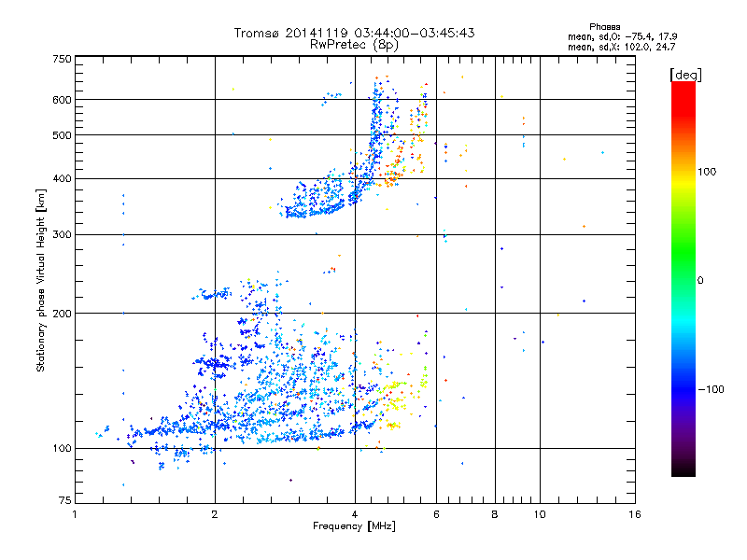Click the black bottom of the colorbar
The width and height of the screenshot is (747, 560).
pyautogui.click(x=684, y=470)
